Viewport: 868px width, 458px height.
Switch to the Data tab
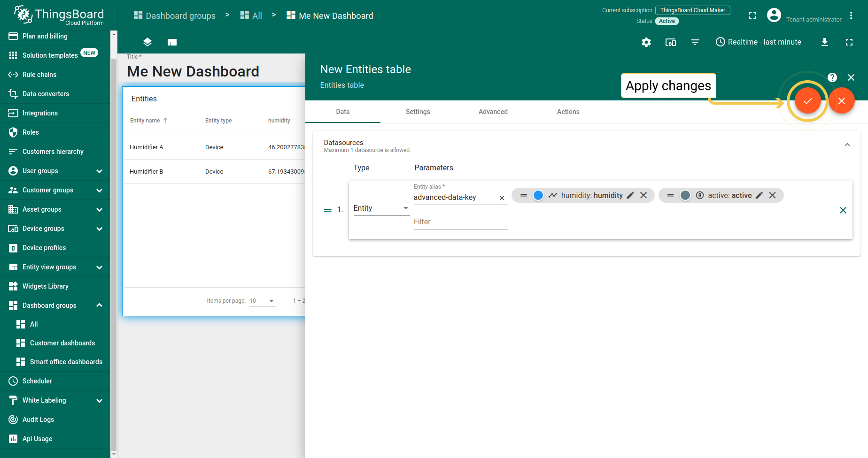click(x=343, y=112)
